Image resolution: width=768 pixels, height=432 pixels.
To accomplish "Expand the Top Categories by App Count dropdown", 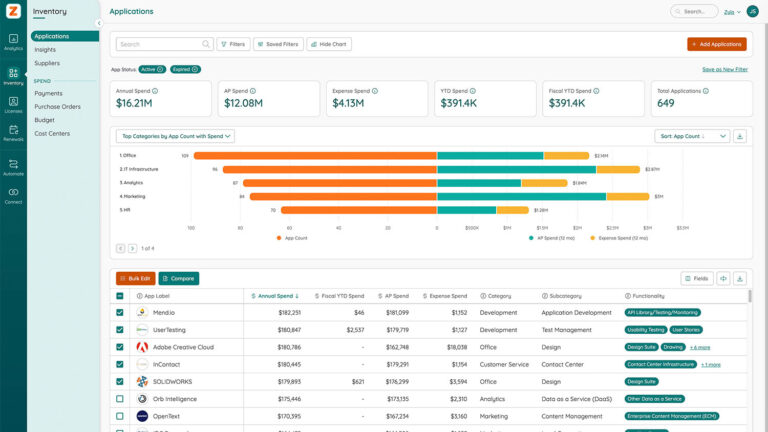I will click(x=176, y=136).
